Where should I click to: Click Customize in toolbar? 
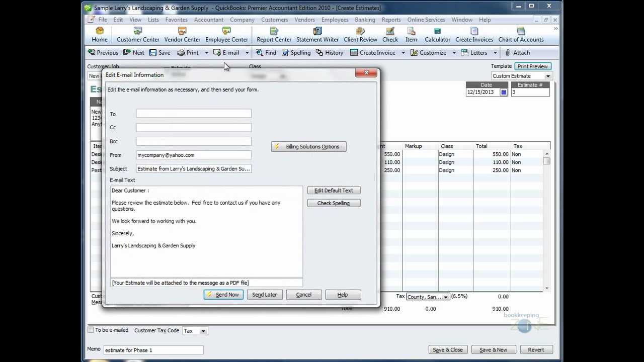tap(428, 52)
